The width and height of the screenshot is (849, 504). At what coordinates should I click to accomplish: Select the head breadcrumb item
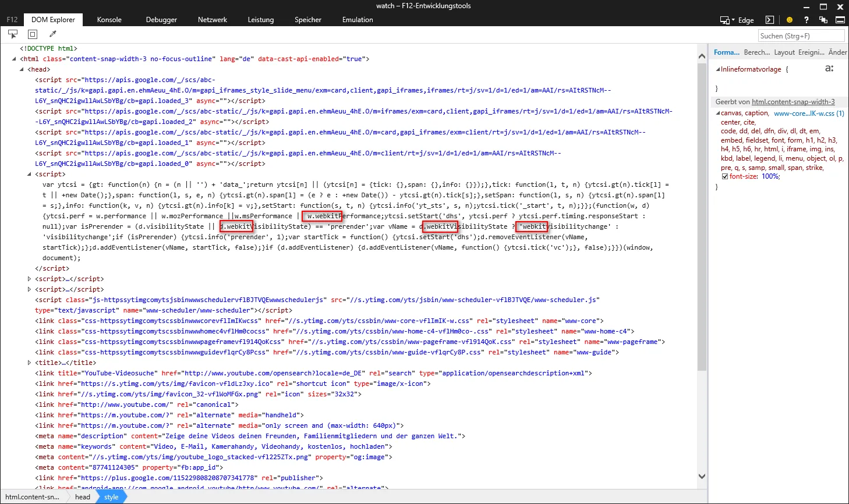pos(83,497)
